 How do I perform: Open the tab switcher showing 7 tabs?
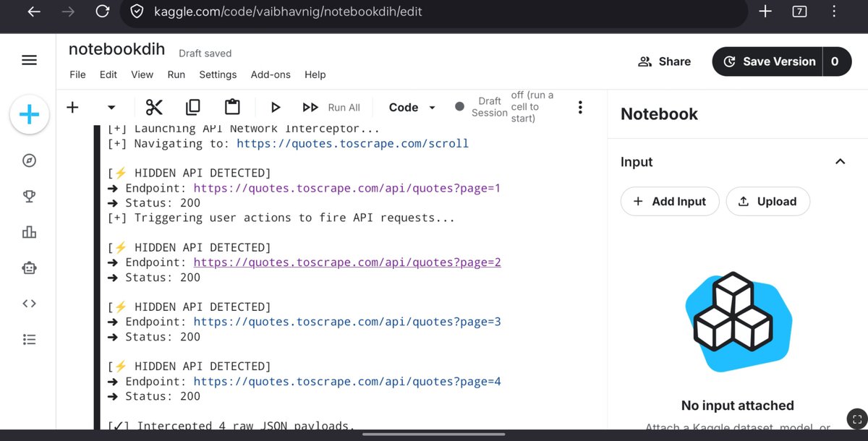[800, 12]
